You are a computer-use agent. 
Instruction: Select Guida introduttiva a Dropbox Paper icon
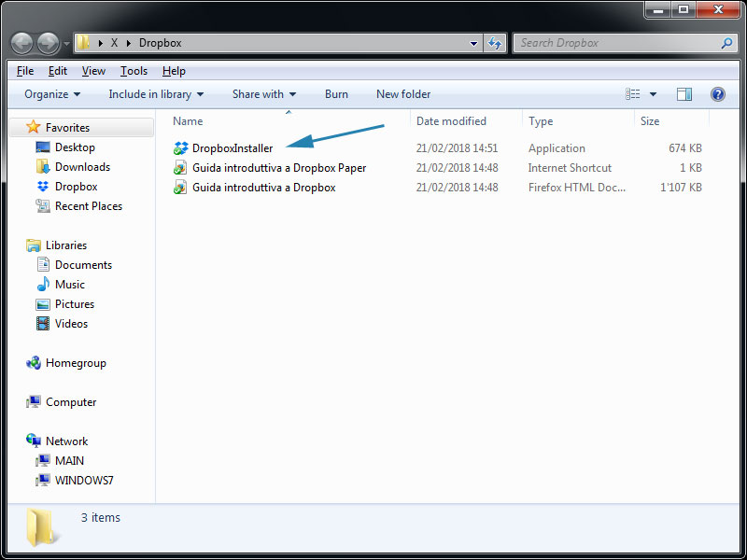pos(180,168)
